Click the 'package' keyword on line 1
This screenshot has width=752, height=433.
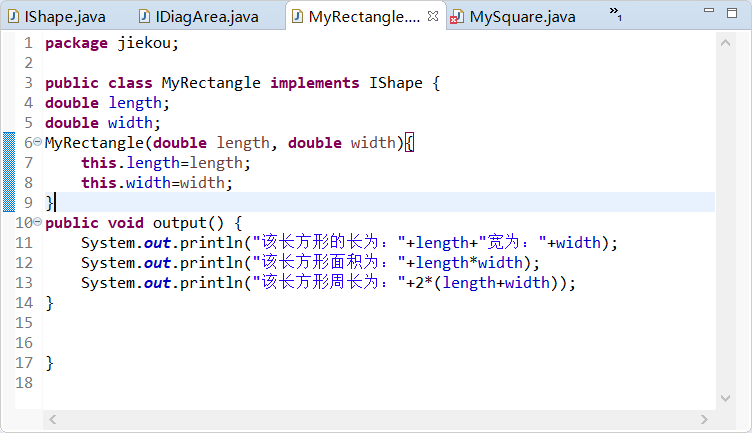[76, 43]
